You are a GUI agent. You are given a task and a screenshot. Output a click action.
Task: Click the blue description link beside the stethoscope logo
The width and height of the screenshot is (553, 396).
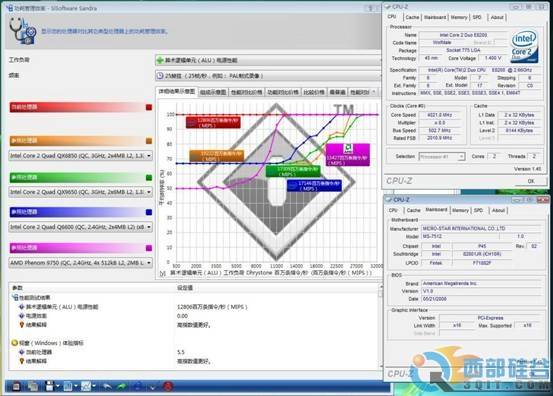(x=104, y=31)
